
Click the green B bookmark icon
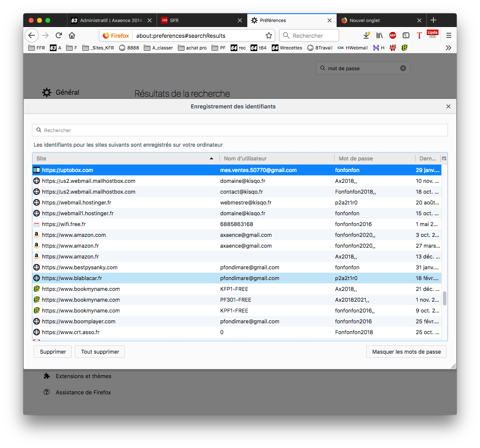(x=404, y=48)
